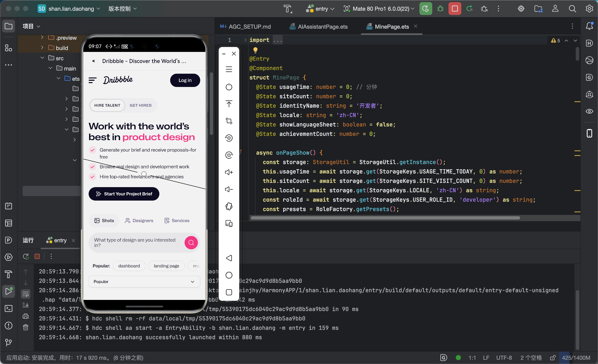Open the 版本控制 version control dropdown
Screen dimensions: 598x364
point(123,9)
